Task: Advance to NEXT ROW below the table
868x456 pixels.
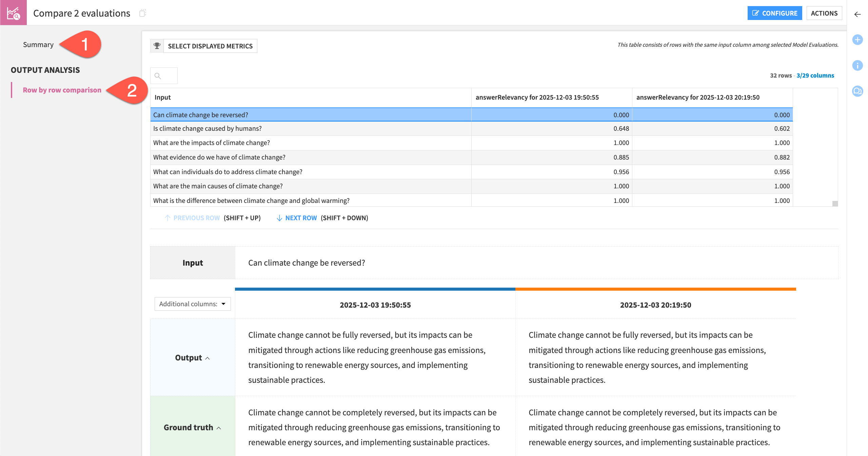Action: [301, 218]
